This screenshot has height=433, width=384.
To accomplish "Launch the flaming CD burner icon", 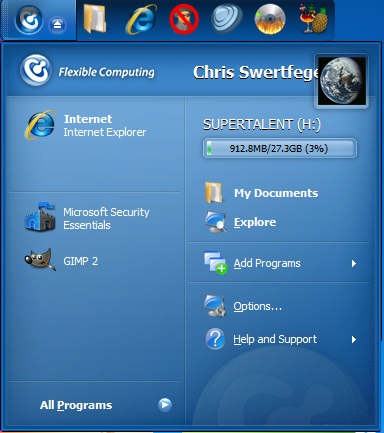I will (x=270, y=19).
